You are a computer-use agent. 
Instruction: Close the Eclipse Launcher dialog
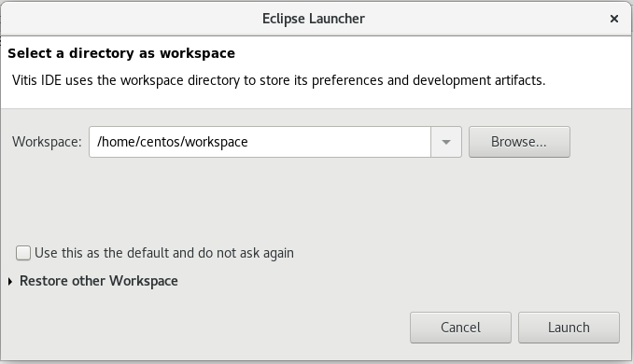click(614, 19)
